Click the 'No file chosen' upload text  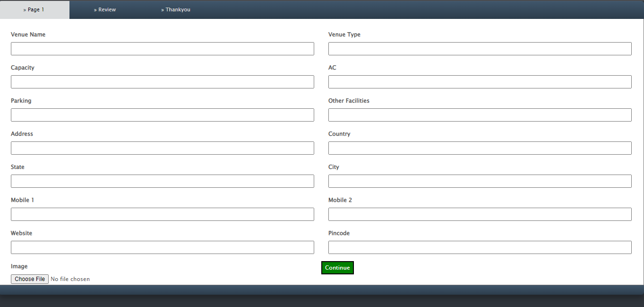point(70,279)
